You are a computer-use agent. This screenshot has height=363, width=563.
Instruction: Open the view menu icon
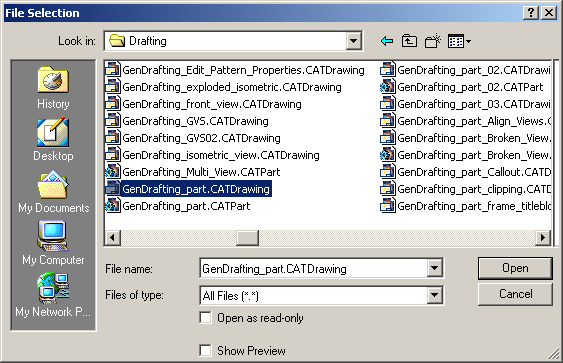459,41
